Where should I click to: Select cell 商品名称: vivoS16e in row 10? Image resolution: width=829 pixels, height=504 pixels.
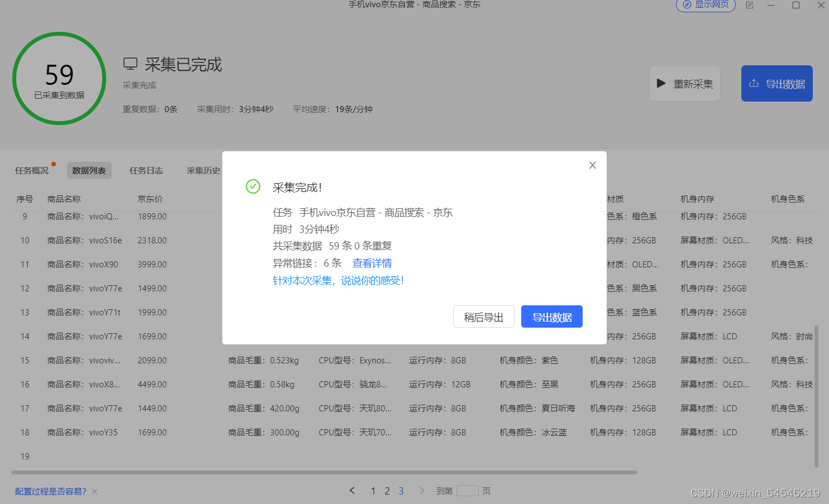85,241
